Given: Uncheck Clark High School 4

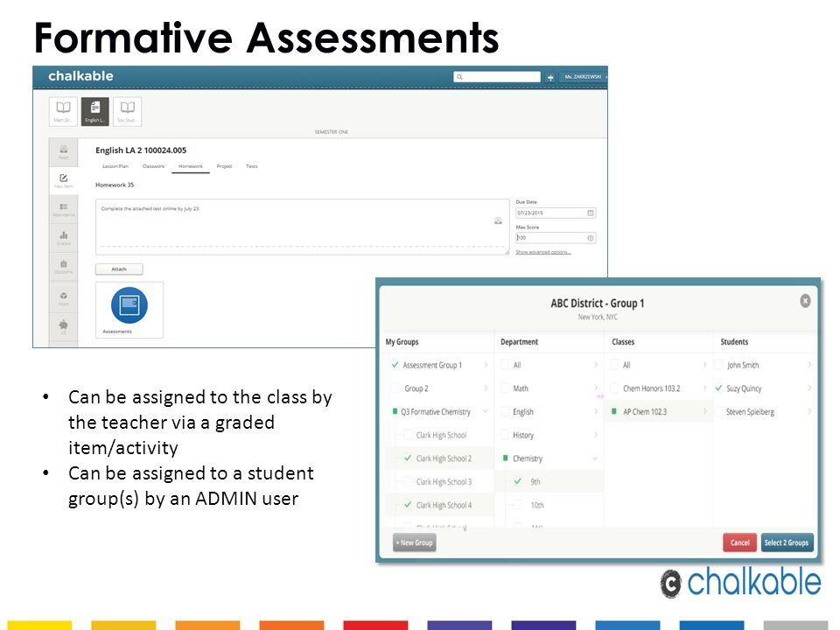Looking at the screenshot, I should point(408,505).
